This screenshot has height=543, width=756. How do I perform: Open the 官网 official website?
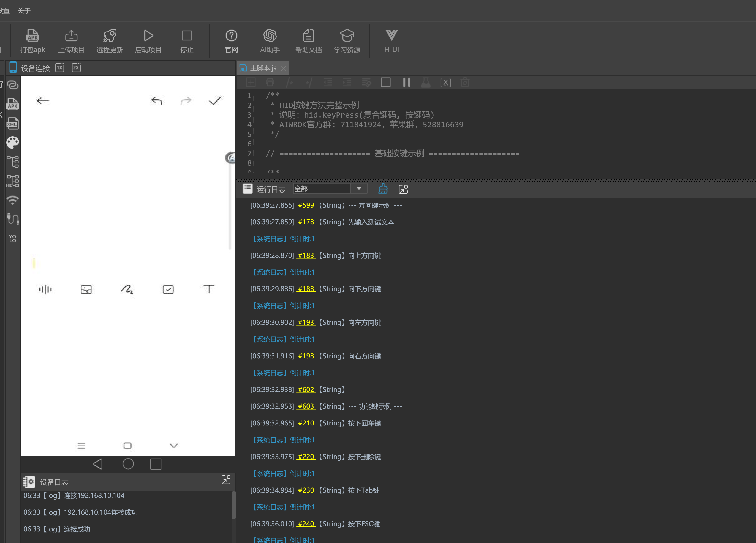point(231,41)
